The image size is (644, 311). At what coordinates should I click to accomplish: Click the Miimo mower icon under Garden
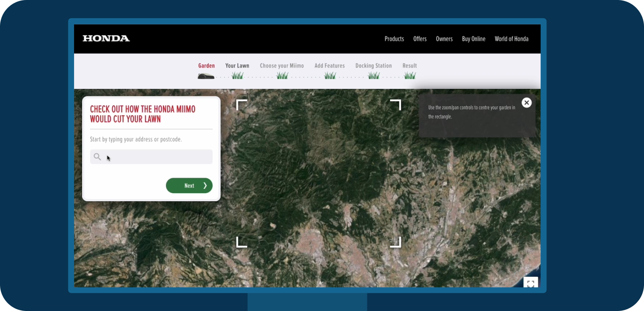(206, 76)
